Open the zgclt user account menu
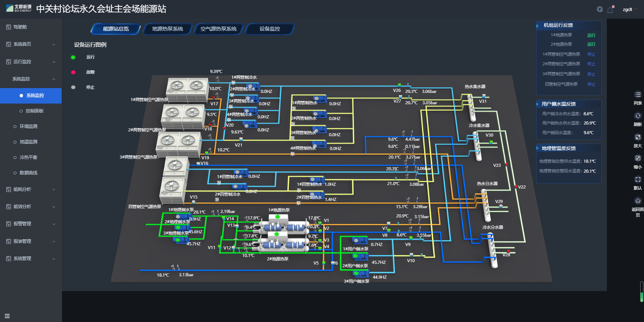Screen dimensions: 644x322 [x=629, y=10]
